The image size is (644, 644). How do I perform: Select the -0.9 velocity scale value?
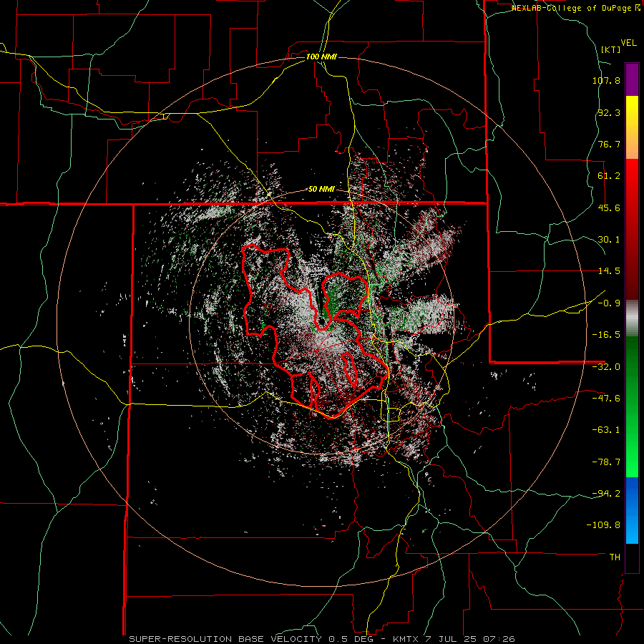[609, 303]
